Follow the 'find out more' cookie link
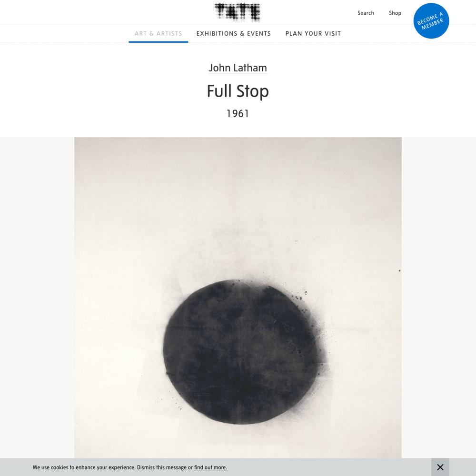This screenshot has width=476, height=476. click(x=210, y=467)
